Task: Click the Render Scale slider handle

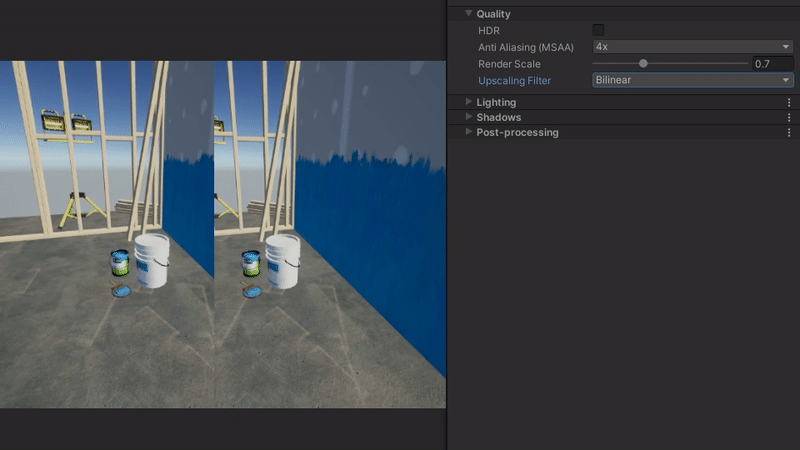Action: 643,63
